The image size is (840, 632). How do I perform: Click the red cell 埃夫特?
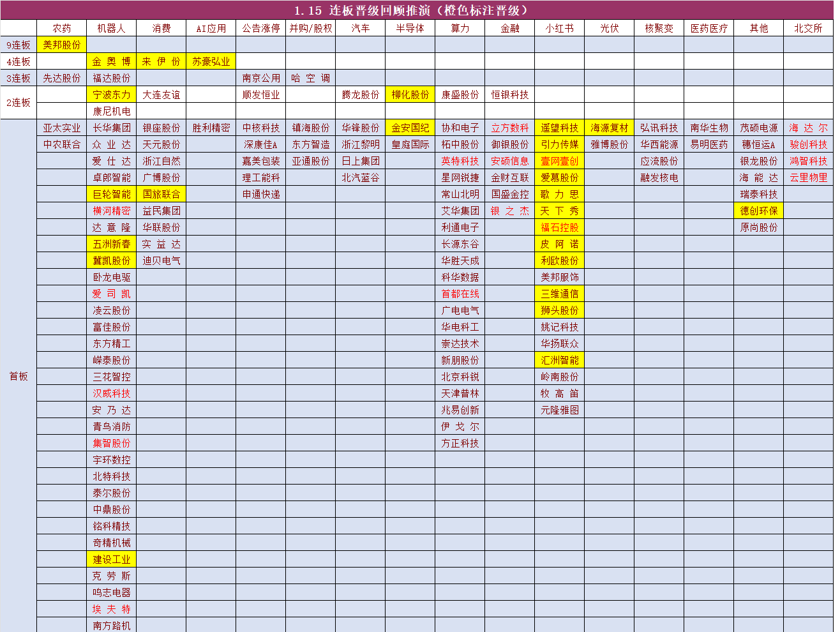(112, 609)
